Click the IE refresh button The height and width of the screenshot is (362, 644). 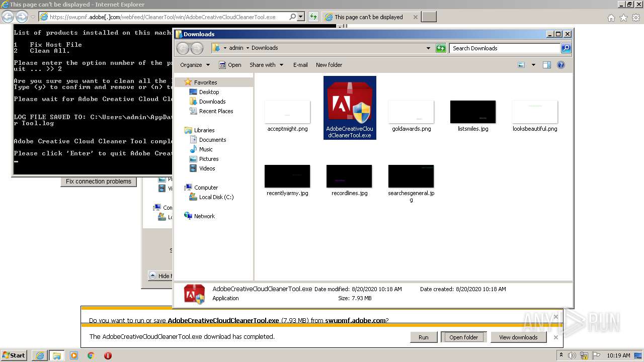pos(313,17)
